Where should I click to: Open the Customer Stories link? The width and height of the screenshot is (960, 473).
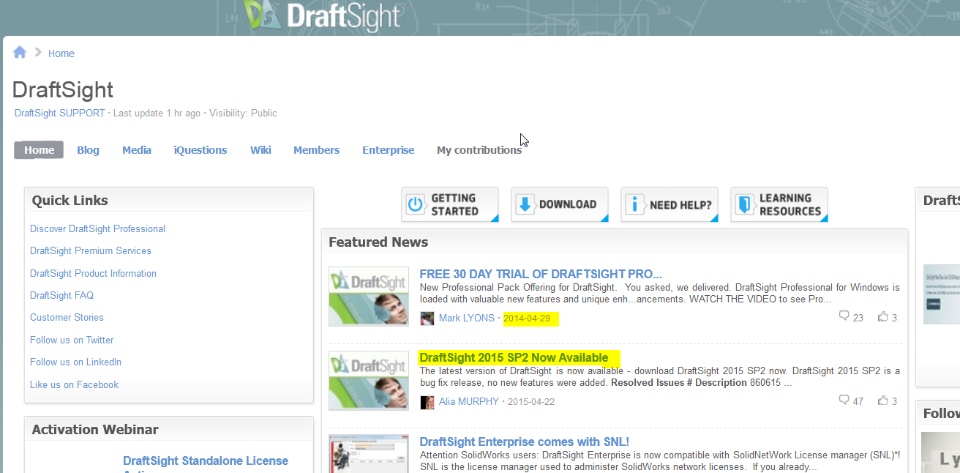tap(67, 318)
